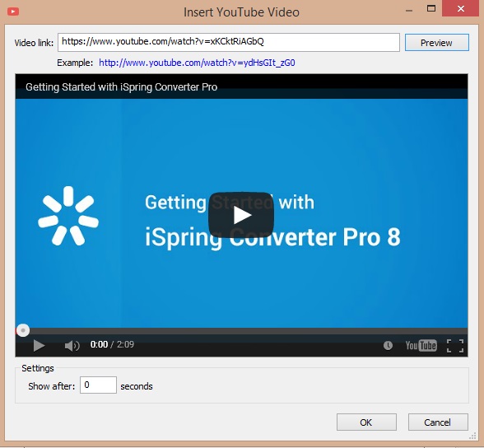Maximize the Insert YouTube Video window
This screenshot has width=484, height=448.
pyautogui.click(x=431, y=8)
